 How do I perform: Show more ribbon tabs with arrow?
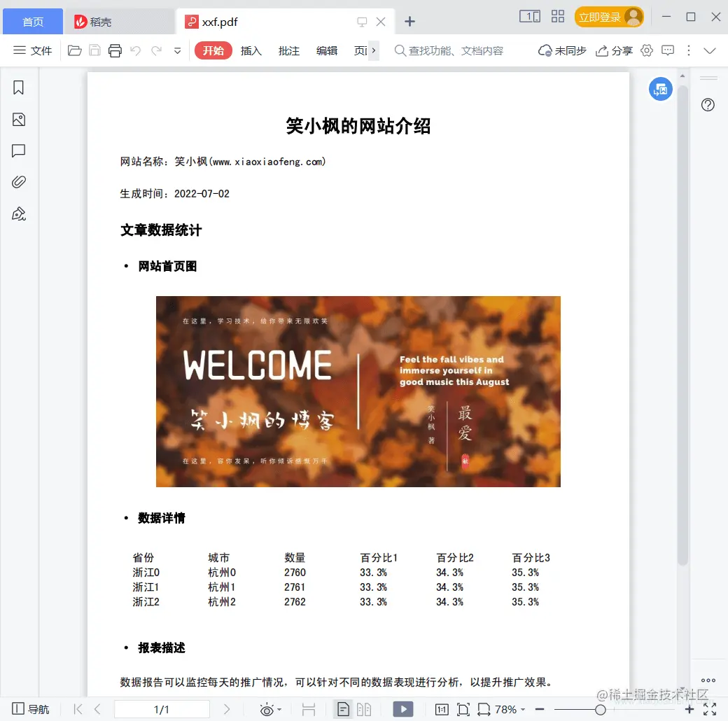click(374, 50)
